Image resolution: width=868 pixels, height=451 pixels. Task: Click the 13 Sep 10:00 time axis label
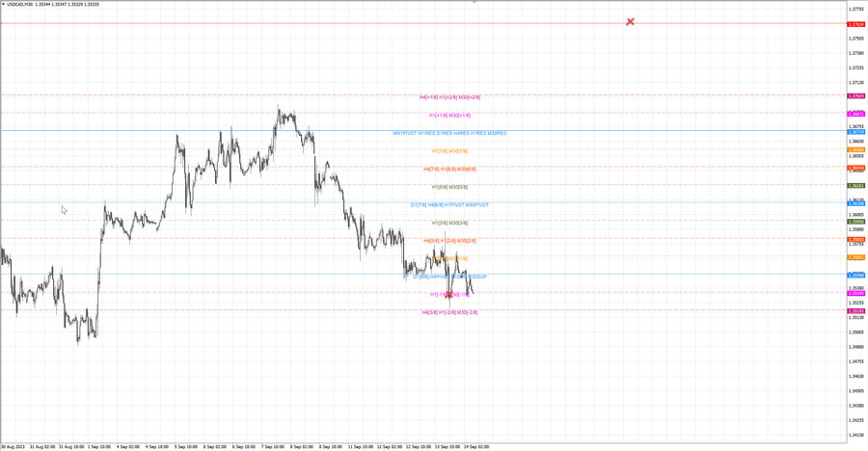(x=448, y=446)
